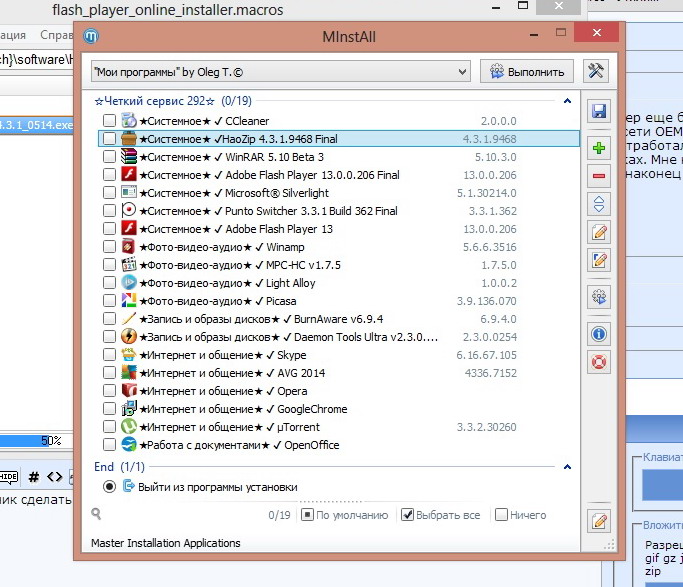Click the search magnifier icon
The width and height of the screenshot is (683, 587).
tap(96, 514)
